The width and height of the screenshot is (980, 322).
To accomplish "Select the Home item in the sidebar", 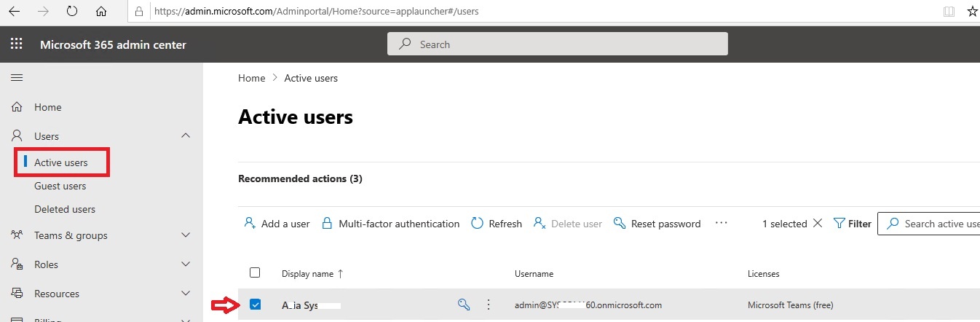I will click(x=48, y=107).
